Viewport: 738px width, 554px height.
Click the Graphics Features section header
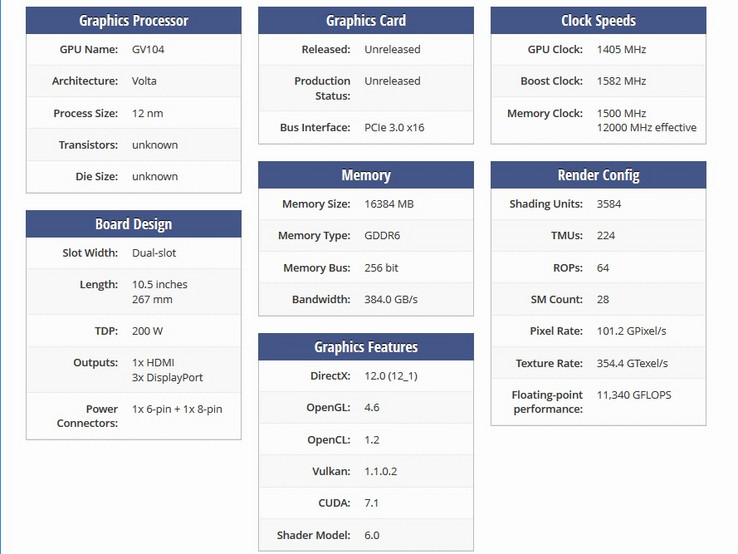(x=366, y=347)
